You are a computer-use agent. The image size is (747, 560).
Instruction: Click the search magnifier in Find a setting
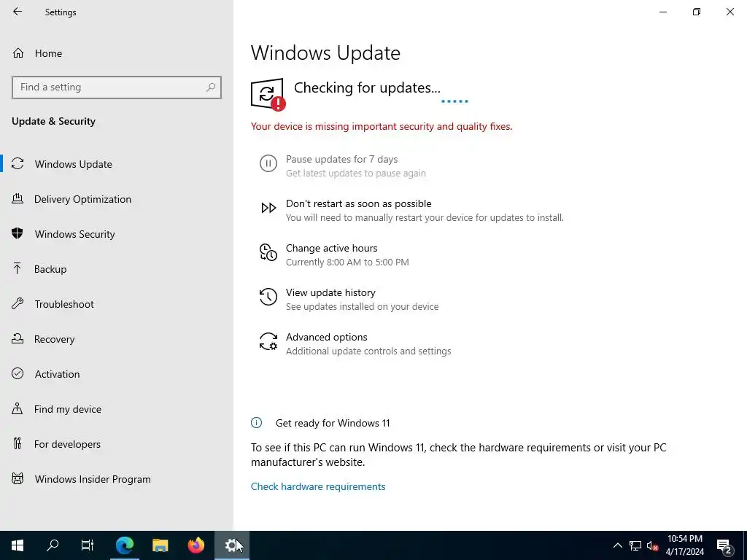click(211, 87)
